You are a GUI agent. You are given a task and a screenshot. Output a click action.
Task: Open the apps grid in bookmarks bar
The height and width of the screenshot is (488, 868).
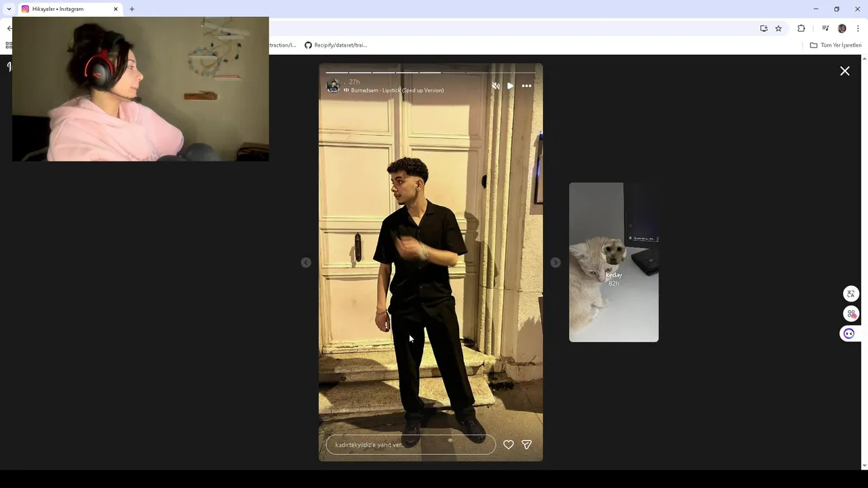tap(9, 45)
